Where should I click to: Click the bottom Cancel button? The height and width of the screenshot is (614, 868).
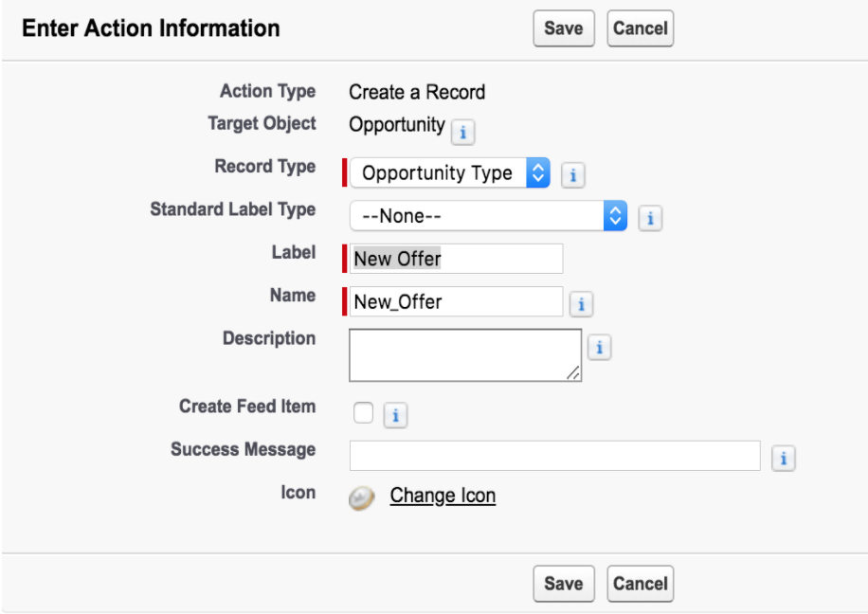640,584
